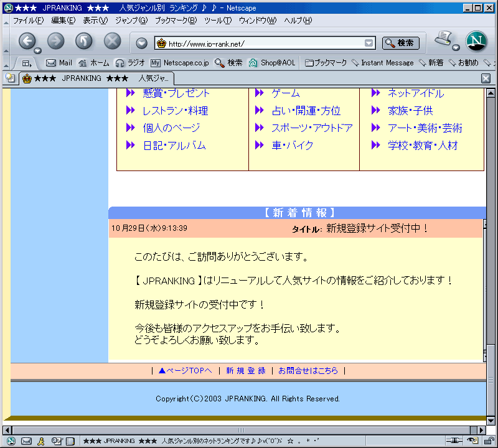
Task: Open the Instant Message bookmark
Action: [383, 63]
